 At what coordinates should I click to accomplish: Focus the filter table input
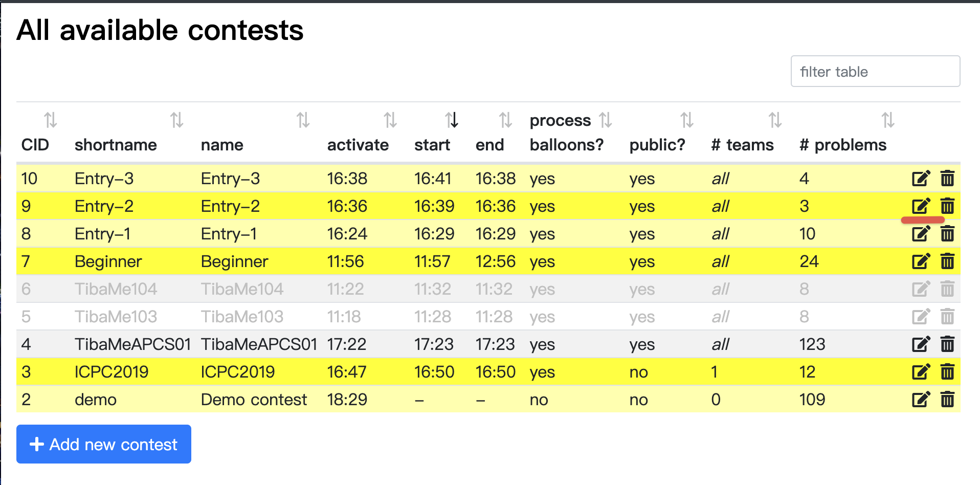point(875,72)
